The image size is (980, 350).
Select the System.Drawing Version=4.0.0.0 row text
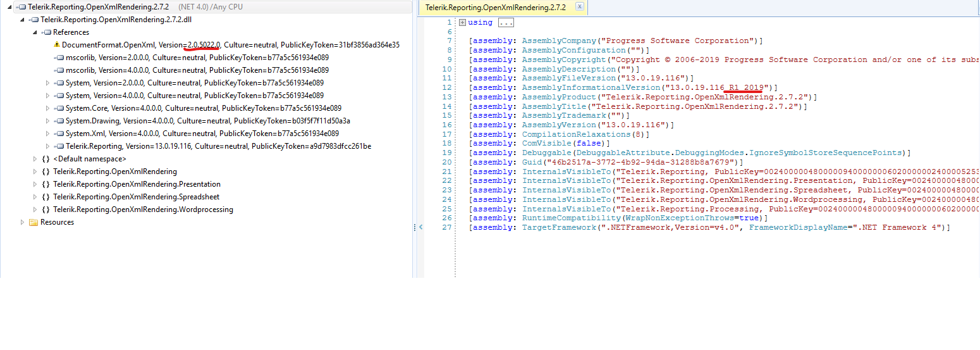(208, 121)
